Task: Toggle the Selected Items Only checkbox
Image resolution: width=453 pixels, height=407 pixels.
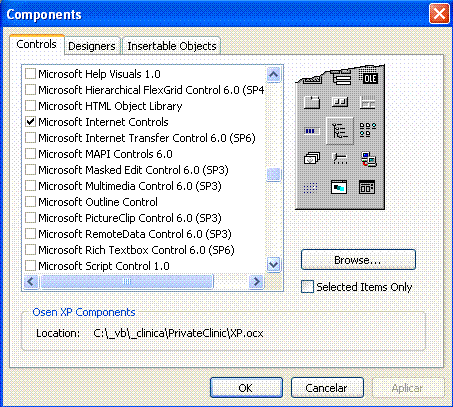Action: [307, 287]
